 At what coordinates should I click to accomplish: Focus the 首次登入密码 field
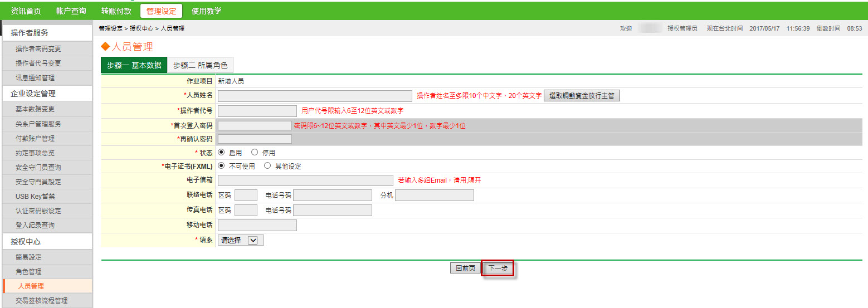[x=254, y=125]
